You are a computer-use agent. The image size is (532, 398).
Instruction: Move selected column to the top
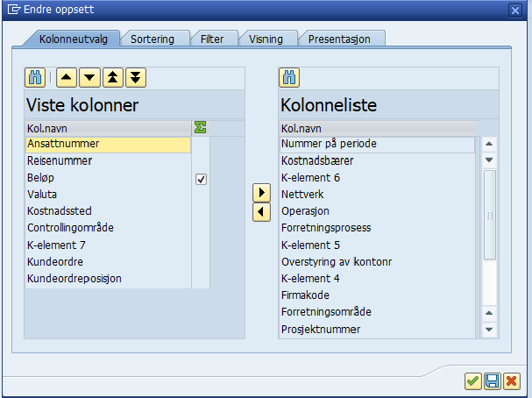(x=113, y=78)
